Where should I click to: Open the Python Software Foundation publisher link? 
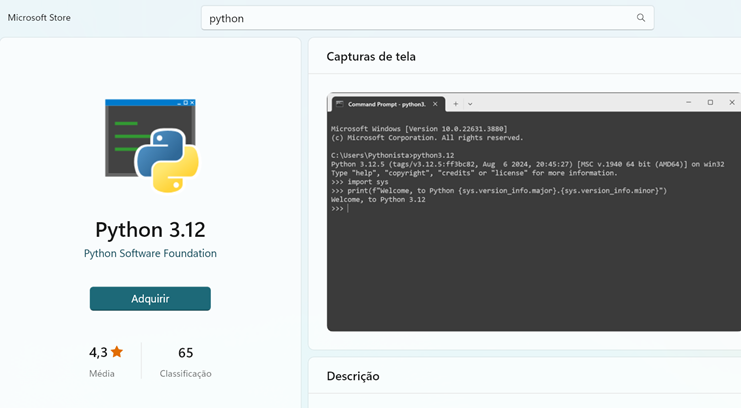(x=150, y=253)
